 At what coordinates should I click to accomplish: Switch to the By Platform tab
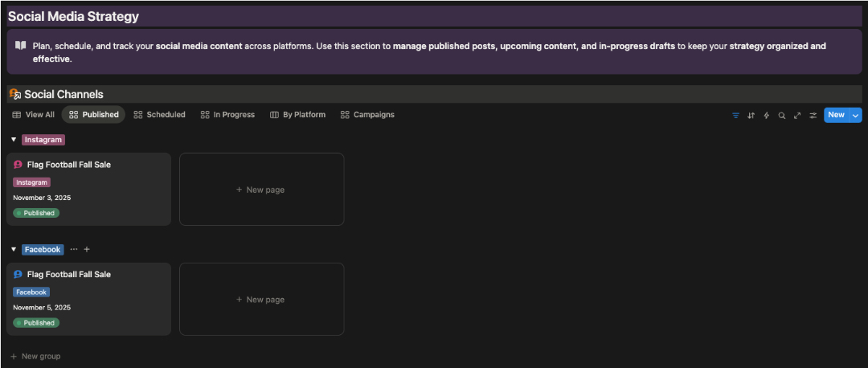[x=297, y=115]
